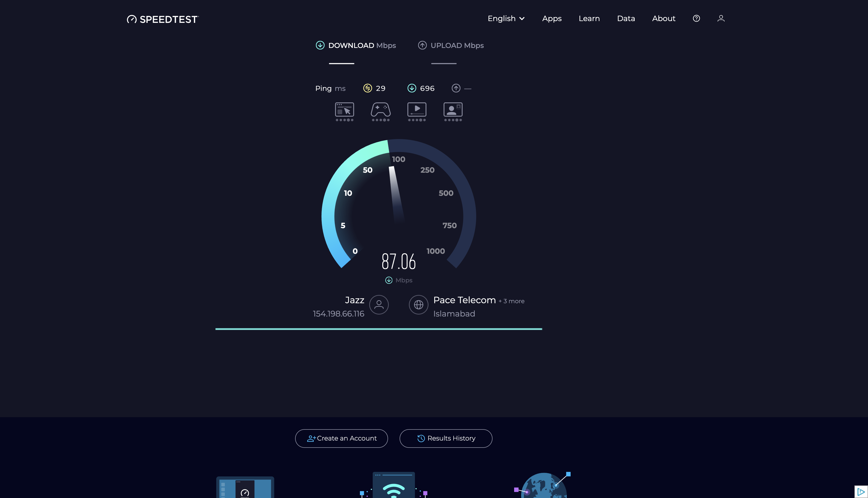Viewport: 868px width, 498px height.
Task: Click the '+ 3 more' servers link
Action: click(512, 301)
